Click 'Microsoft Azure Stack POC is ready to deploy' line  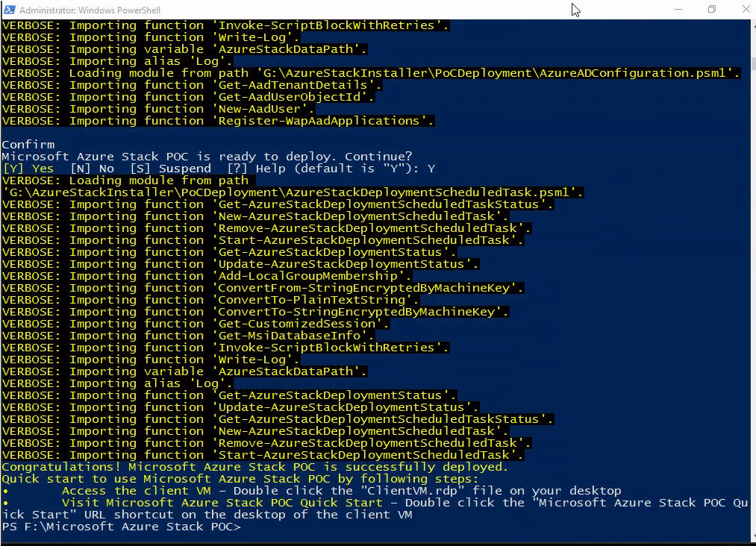pos(207,157)
